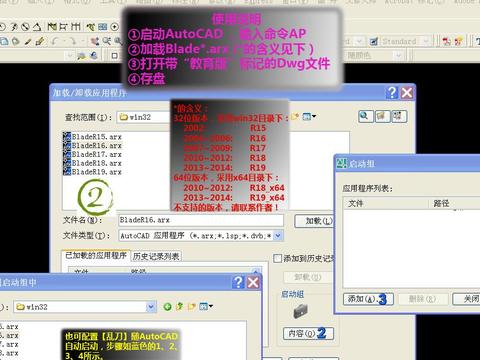
Task: Click the search web icon in Load dialog
Action: pos(365,117)
